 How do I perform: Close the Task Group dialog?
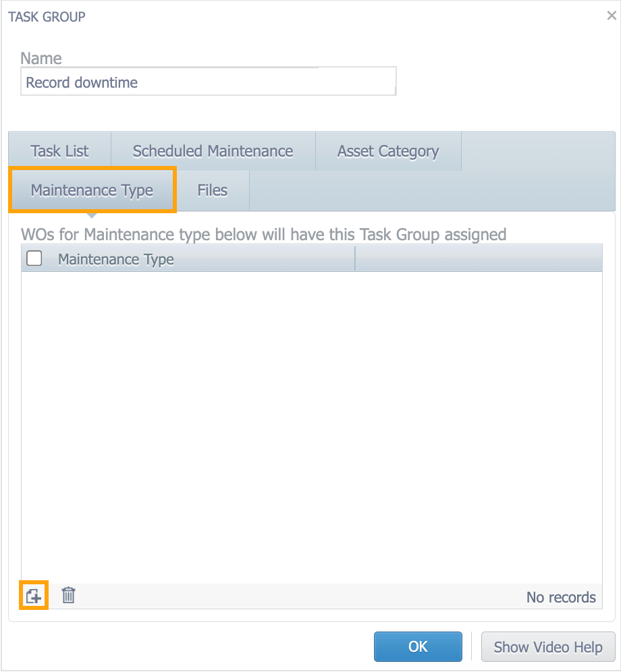point(611,16)
